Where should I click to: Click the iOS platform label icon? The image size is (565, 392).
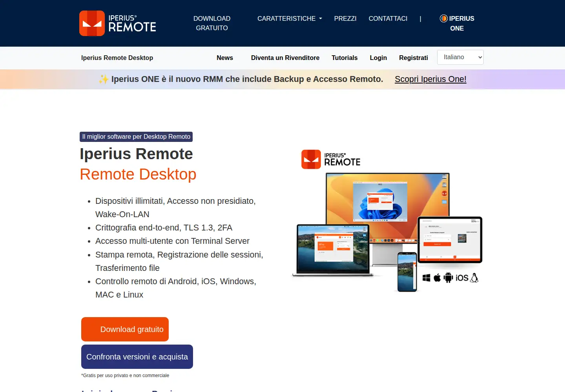[462, 278]
